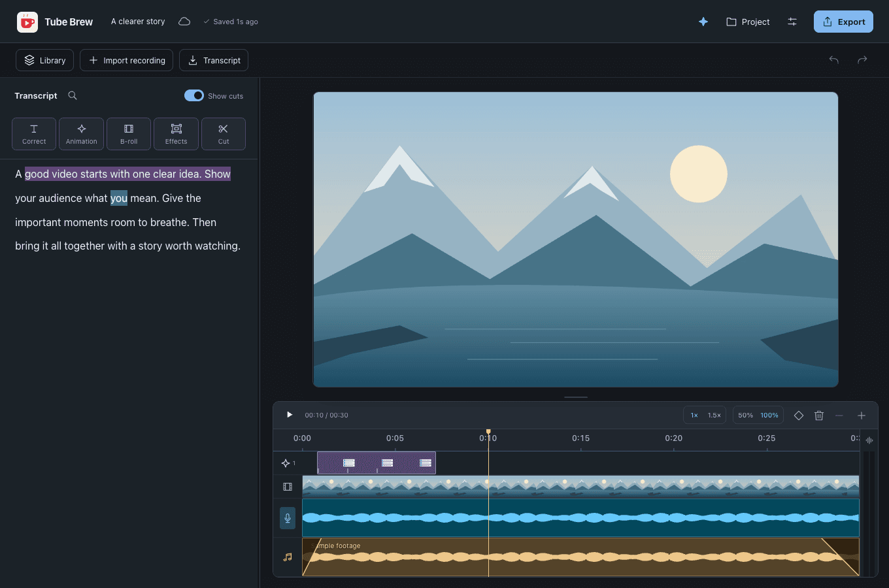The width and height of the screenshot is (889, 588).
Task: Play the timeline preview
Action: [290, 415]
